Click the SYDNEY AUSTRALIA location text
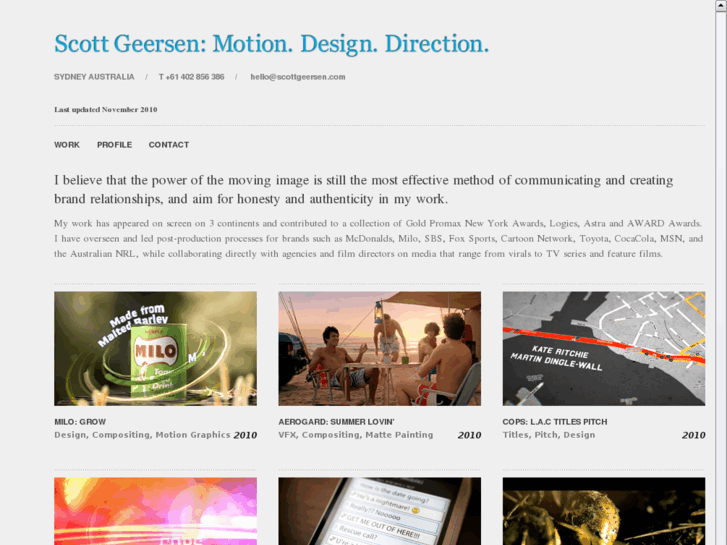The width and height of the screenshot is (727, 545). coord(94,77)
